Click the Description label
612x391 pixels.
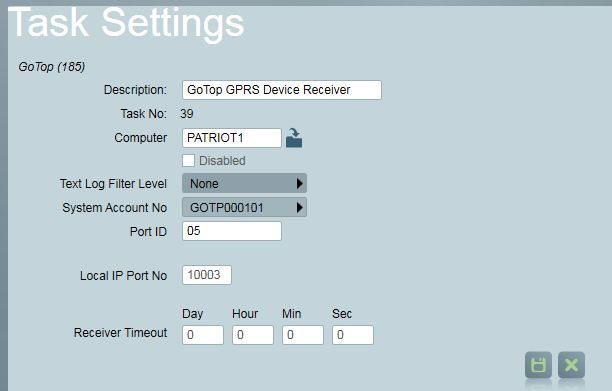point(135,90)
